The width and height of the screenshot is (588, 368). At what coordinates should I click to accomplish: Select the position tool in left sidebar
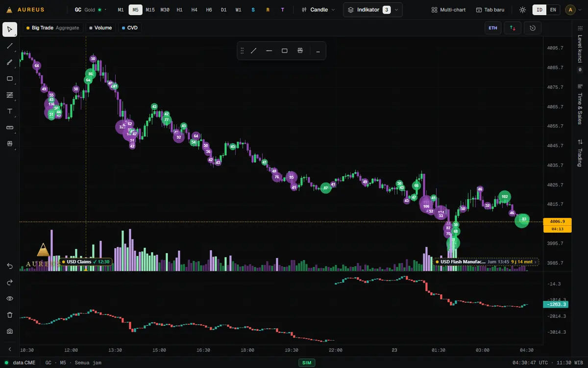(10, 144)
